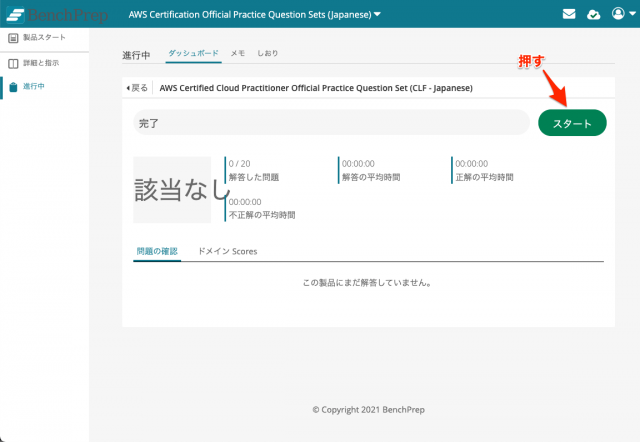Click the 完了 progress bar
Screen dimensions: 640x442
pos(331,122)
